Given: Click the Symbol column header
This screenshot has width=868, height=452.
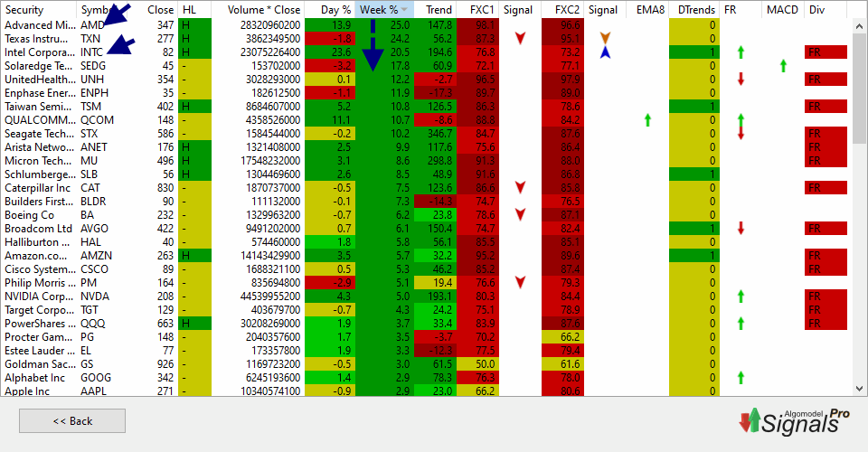Looking at the screenshot, I should click(x=98, y=9).
